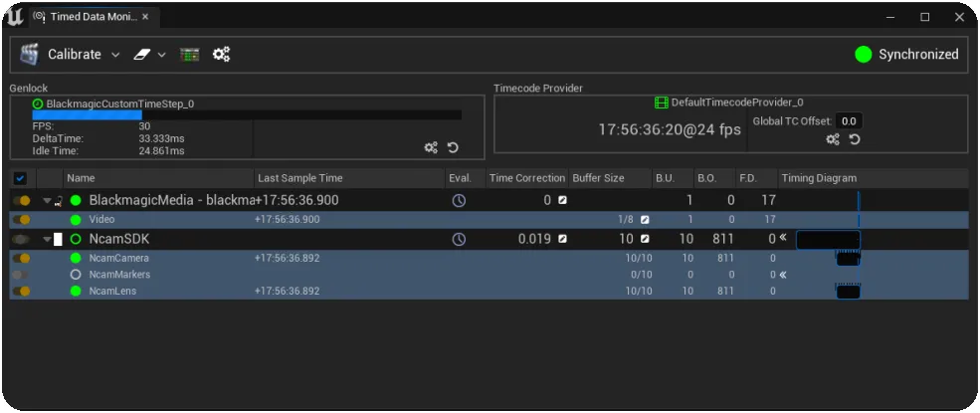Click the eraser reset errors icon

(142, 55)
